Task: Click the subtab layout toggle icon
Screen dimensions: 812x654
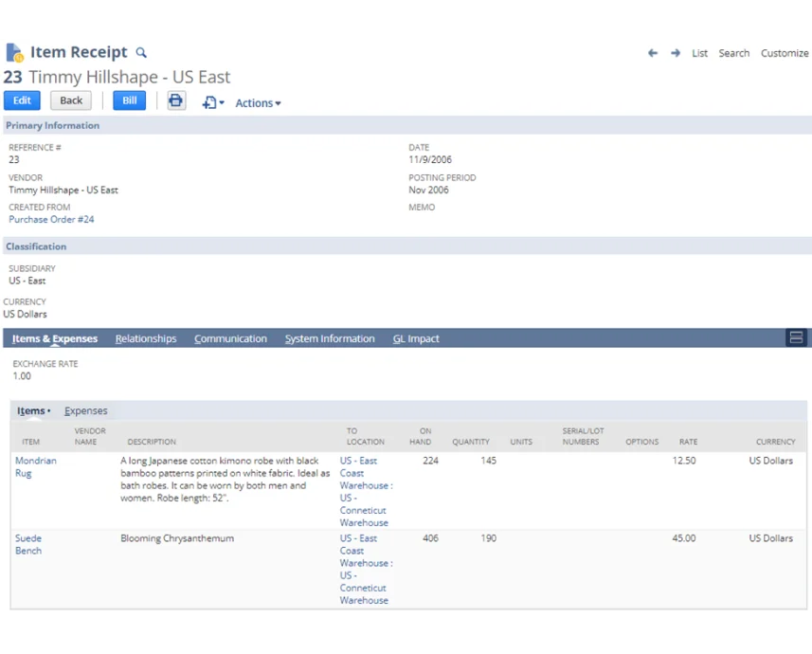Action: click(796, 338)
